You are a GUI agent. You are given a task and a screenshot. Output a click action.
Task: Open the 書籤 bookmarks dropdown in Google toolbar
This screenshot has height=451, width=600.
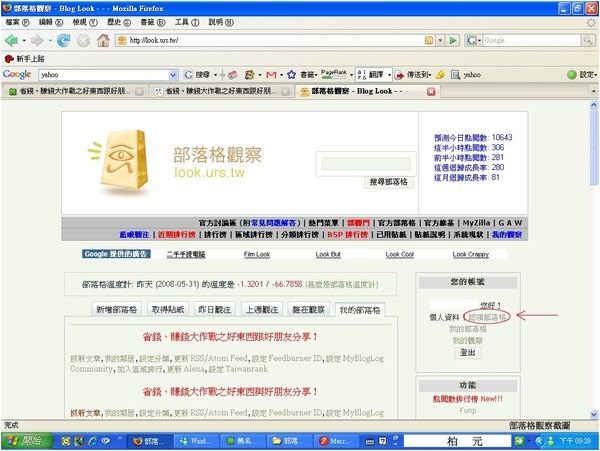coord(309,75)
